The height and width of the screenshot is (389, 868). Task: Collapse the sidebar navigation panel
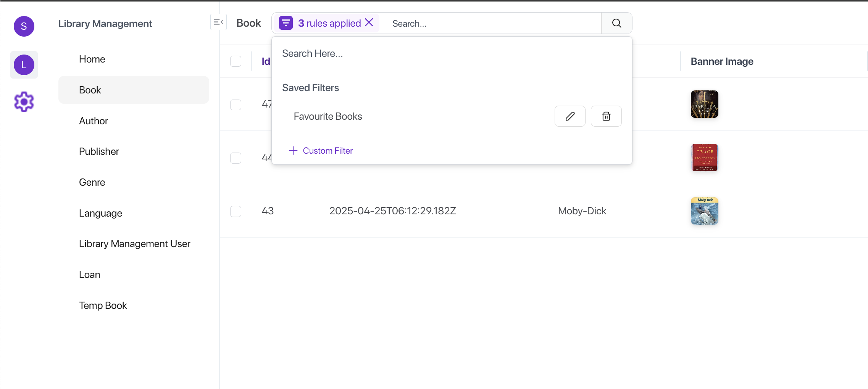pyautogui.click(x=218, y=22)
